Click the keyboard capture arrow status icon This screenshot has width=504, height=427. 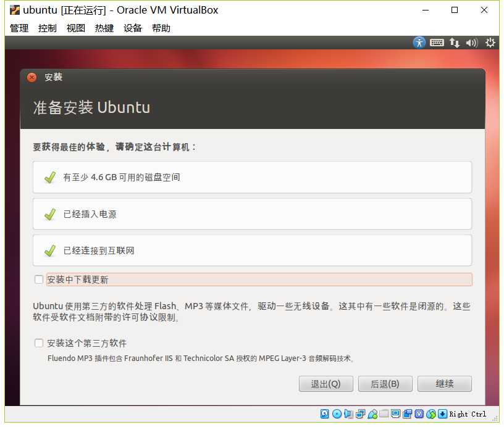443,414
